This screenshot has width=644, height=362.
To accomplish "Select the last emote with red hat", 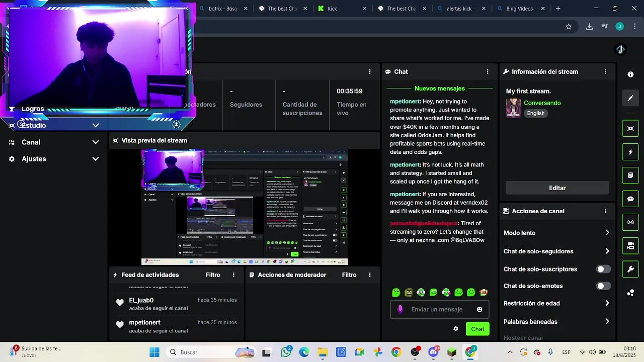I will (x=484, y=292).
